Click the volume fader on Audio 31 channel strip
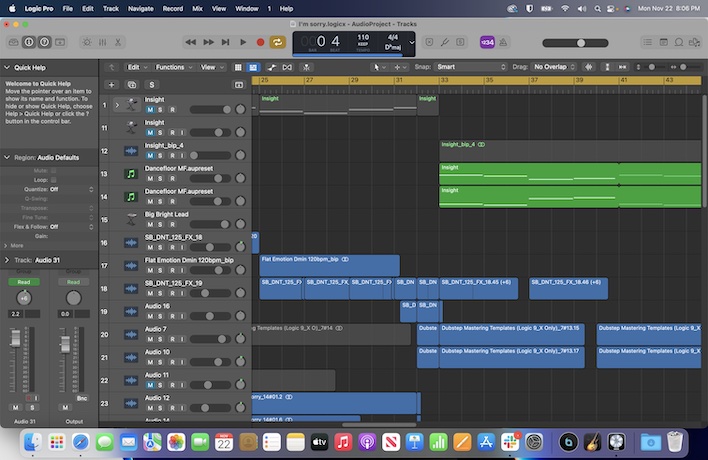Viewport: 708px width, 460px height. pyautogui.click(x=15, y=339)
